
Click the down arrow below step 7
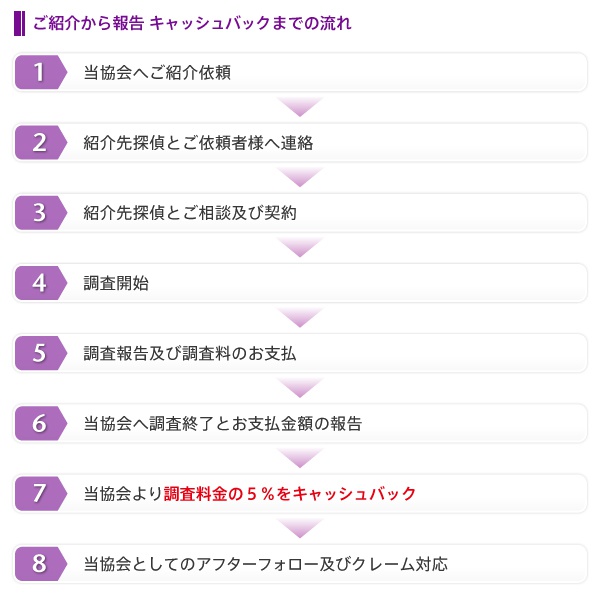coord(300,528)
